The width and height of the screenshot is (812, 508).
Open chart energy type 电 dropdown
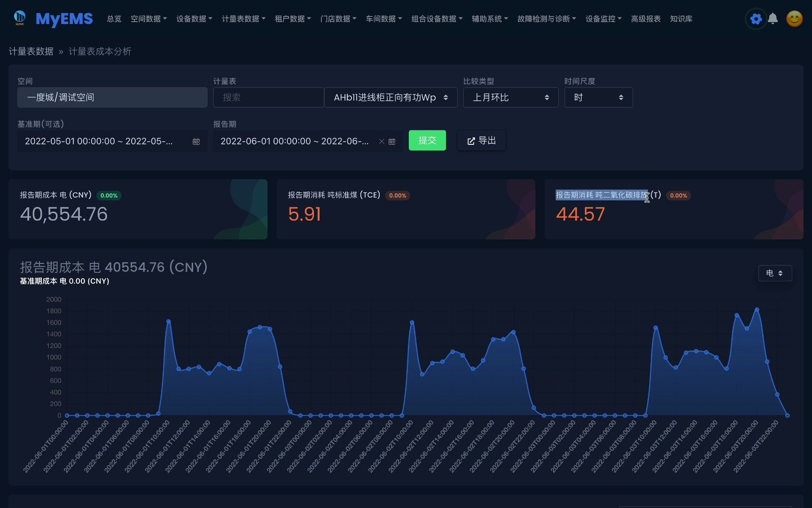775,273
